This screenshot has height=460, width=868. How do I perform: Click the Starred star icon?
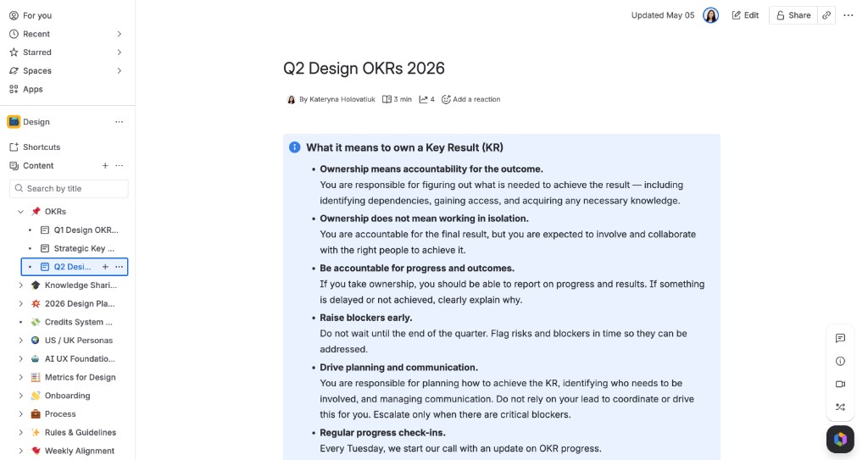[14, 52]
